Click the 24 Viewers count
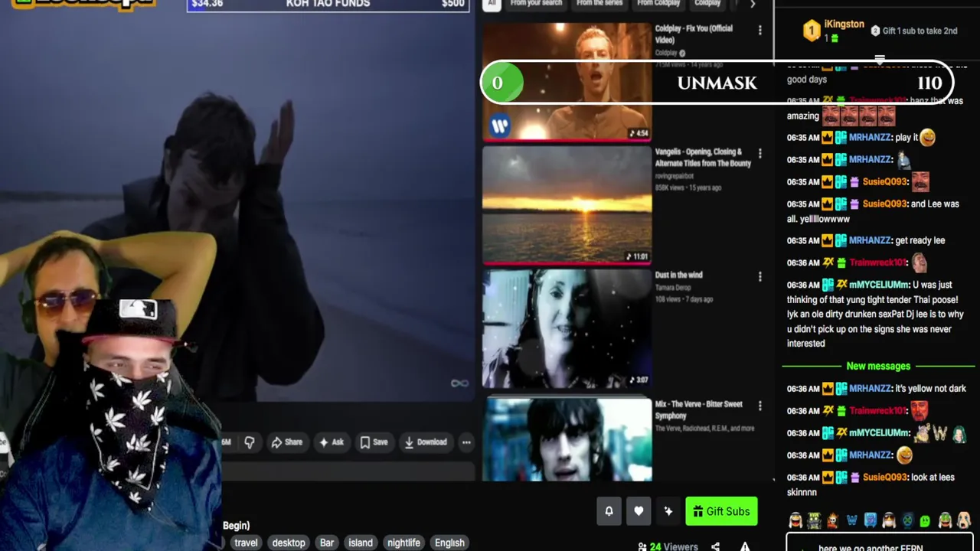Screen dimensions: 980x551 668,546
